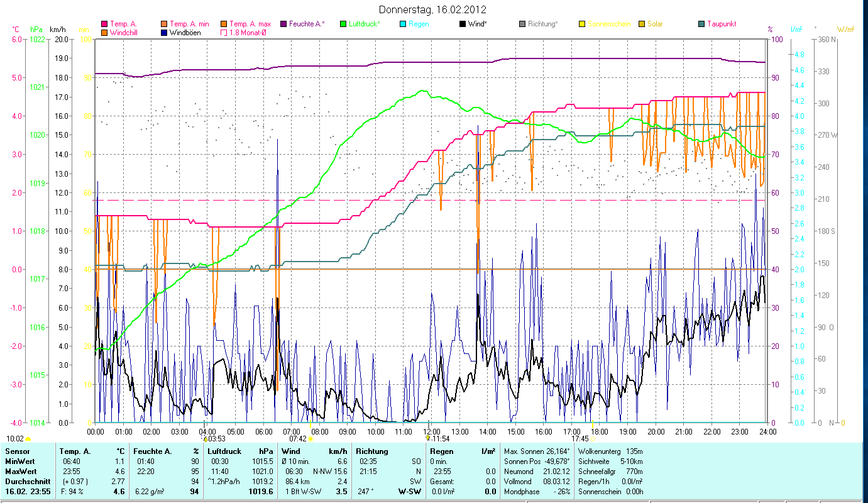Click the solar noon marker at 11:54
This screenshot has height=503, width=868.
point(428,438)
